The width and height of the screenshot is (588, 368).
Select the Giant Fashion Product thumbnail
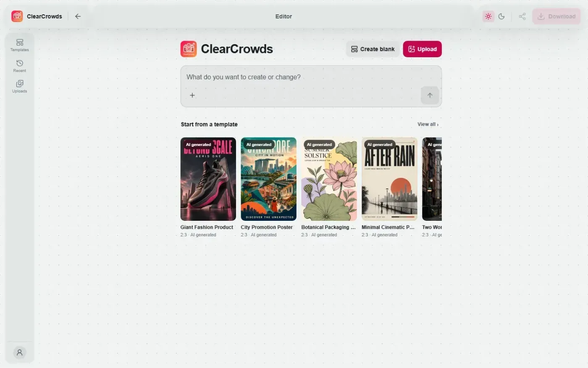point(208,179)
